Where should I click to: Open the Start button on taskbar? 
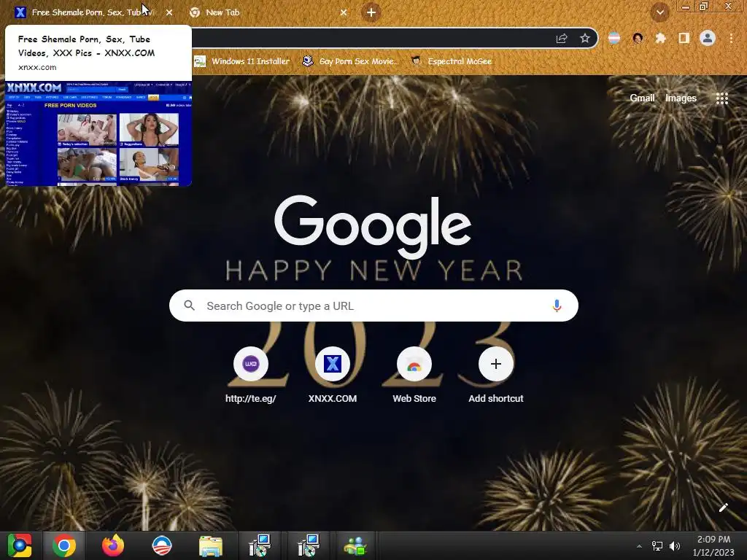[20, 545]
